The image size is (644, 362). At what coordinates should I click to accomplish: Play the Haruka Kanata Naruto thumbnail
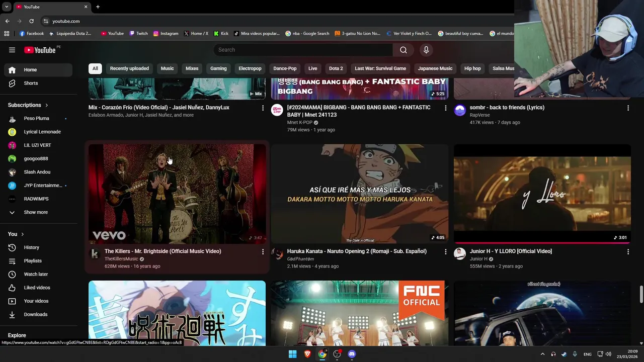[360, 194]
